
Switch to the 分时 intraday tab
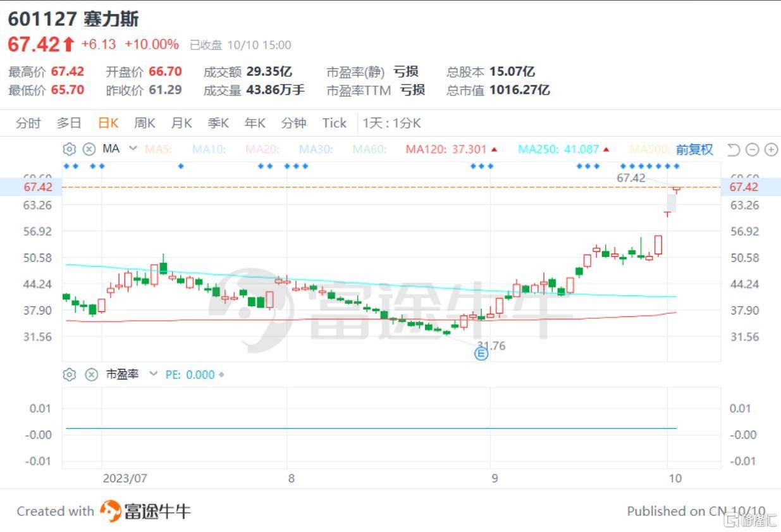tap(27, 123)
